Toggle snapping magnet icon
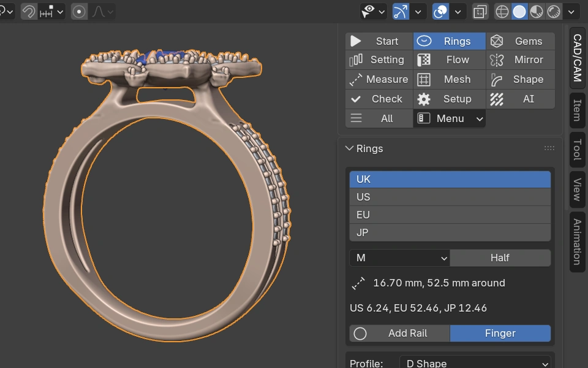Screen dimensions: 588x368 (x=29, y=12)
